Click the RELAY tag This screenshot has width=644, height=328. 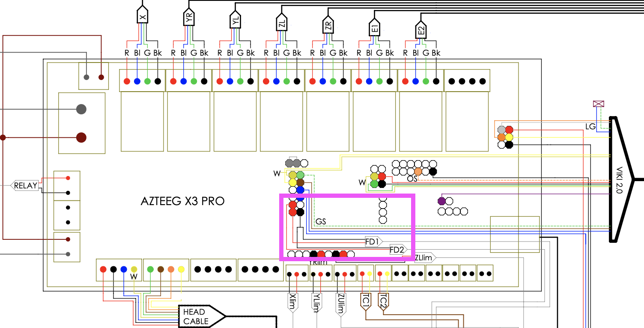25,186
